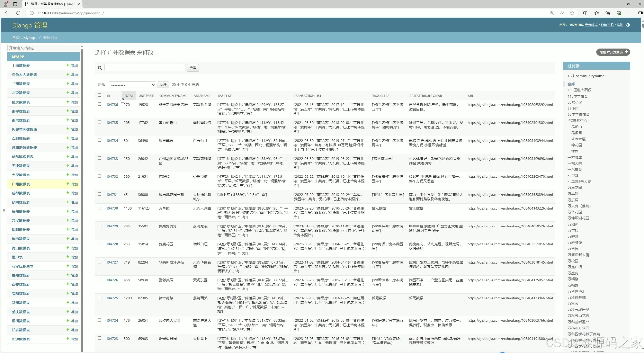Go back with the browser back arrow
Viewport: 644px width, 353px height.
point(7,13)
